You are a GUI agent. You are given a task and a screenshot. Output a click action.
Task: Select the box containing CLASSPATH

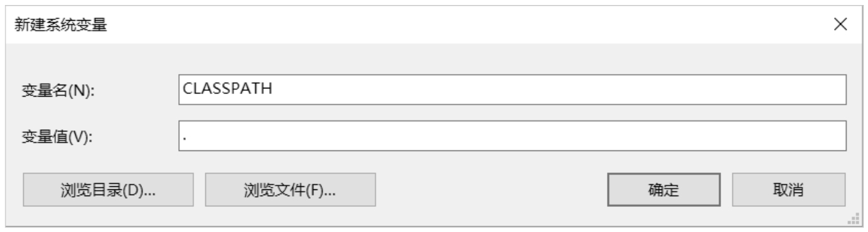coord(512,90)
